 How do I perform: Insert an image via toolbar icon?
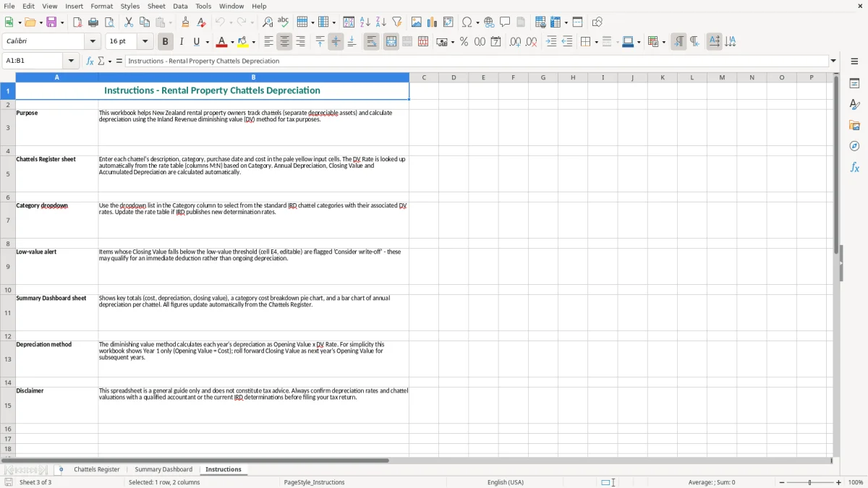tap(417, 22)
